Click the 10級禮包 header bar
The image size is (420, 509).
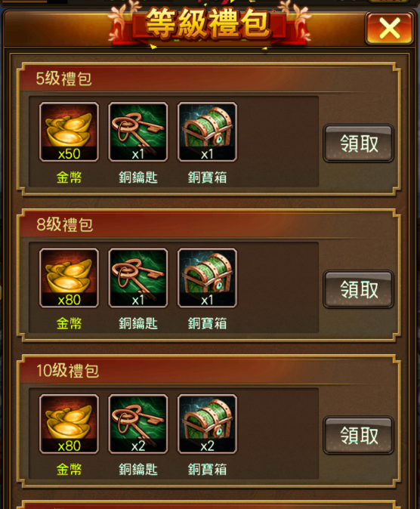[208, 371]
